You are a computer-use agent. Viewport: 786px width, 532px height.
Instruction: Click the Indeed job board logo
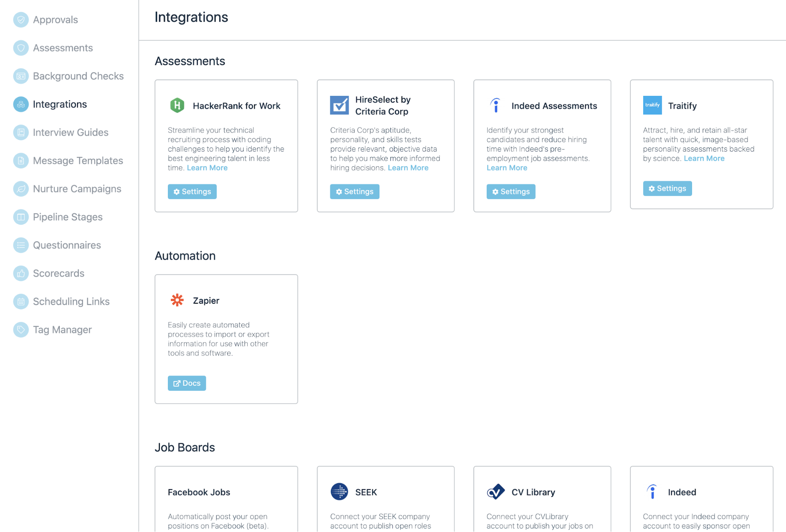(652, 492)
